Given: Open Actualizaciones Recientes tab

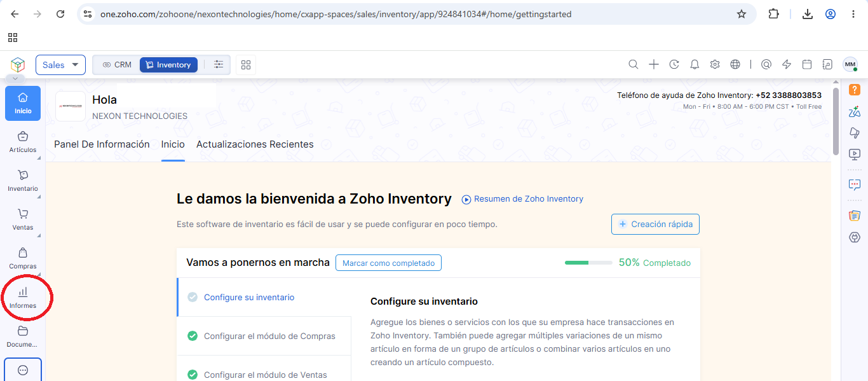Looking at the screenshot, I should (x=255, y=144).
